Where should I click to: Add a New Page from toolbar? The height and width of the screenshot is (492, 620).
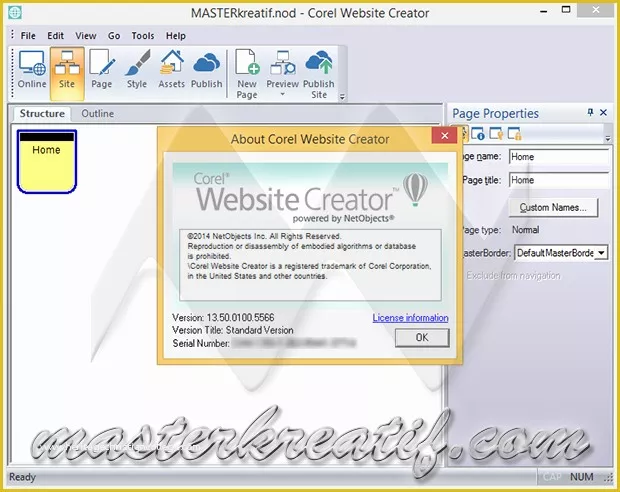pos(247,74)
